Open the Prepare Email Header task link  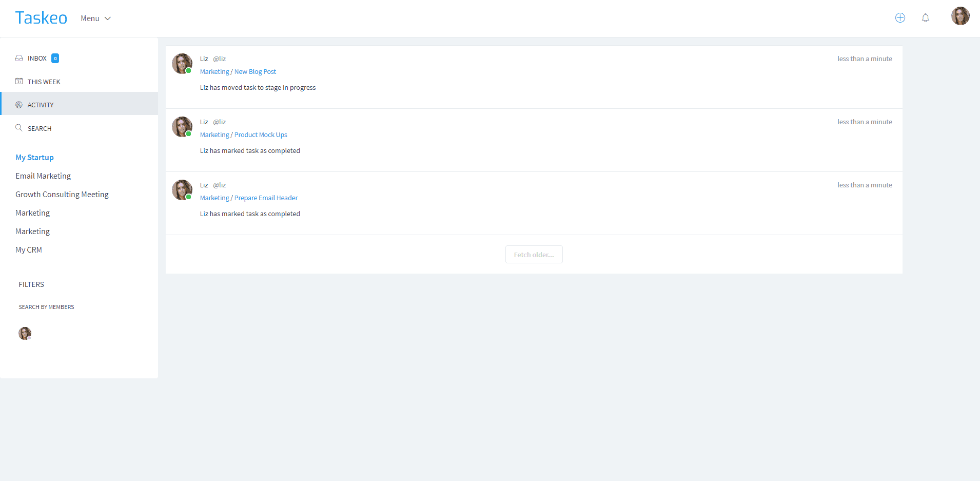pyautogui.click(x=266, y=198)
